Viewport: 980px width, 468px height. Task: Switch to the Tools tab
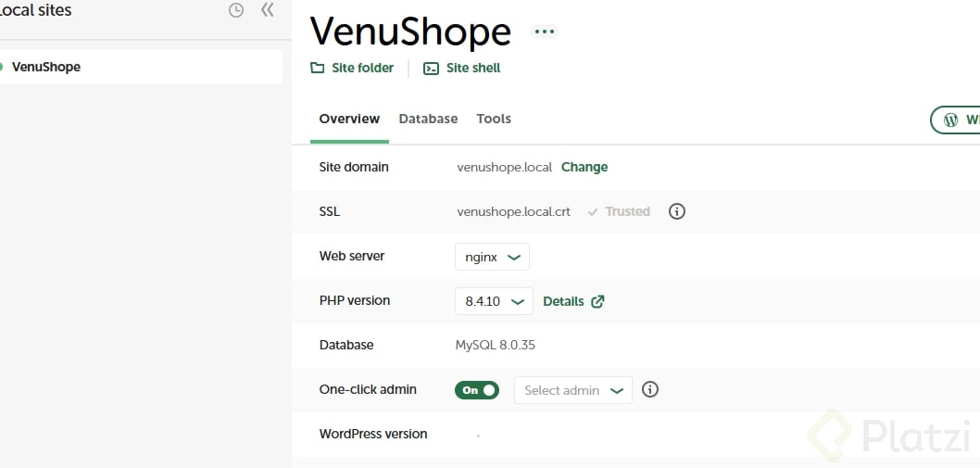pyautogui.click(x=494, y=119)
